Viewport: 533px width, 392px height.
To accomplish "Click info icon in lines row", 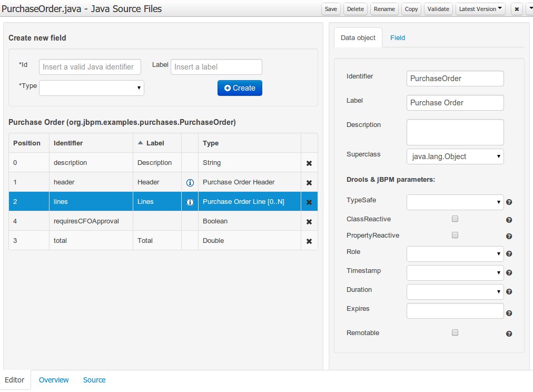I will pos(190,202).
